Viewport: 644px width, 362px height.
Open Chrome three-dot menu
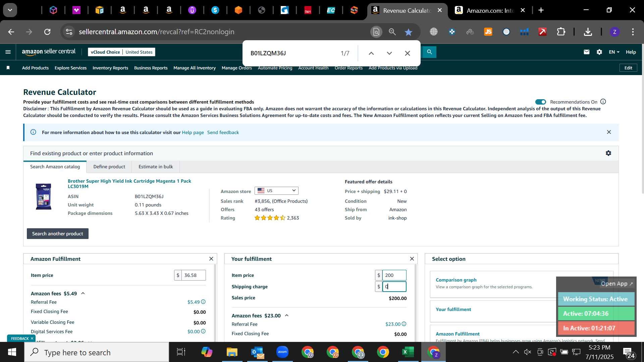[633, 32]
